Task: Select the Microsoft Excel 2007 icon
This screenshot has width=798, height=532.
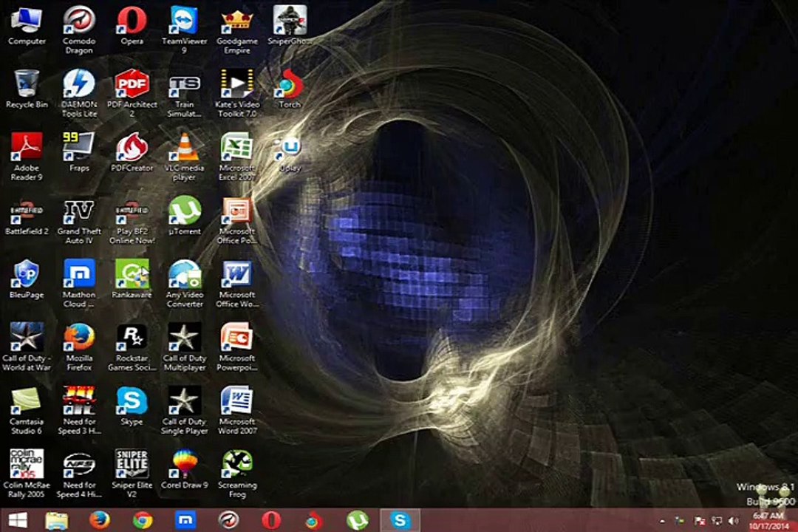Action: tap(237, 157)
